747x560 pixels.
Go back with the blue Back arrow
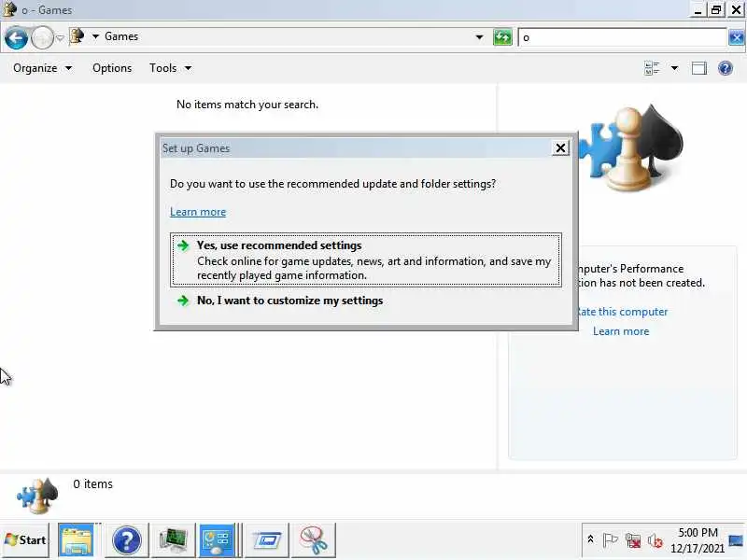pos(16,38)
